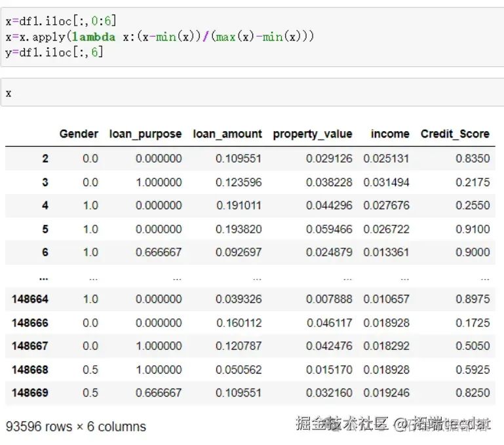Click the loan_amount column header
504x445 pixels.
click(x=227, y=134)
